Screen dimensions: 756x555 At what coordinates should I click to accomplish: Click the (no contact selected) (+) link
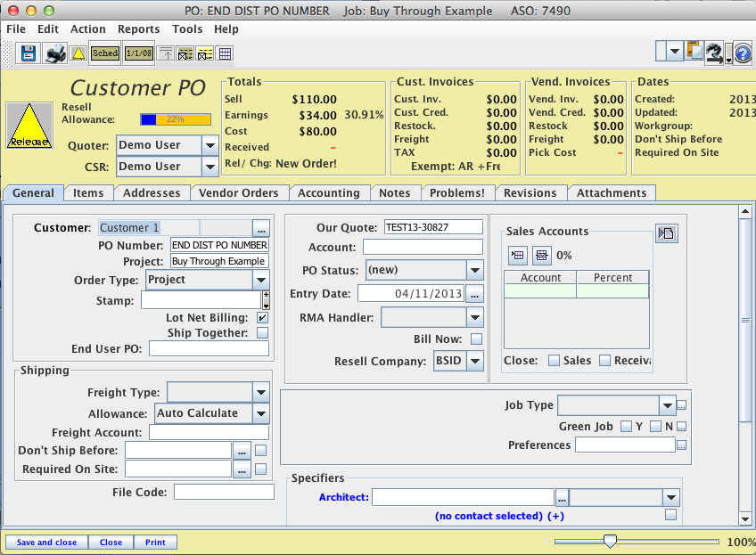pos(499,516)
